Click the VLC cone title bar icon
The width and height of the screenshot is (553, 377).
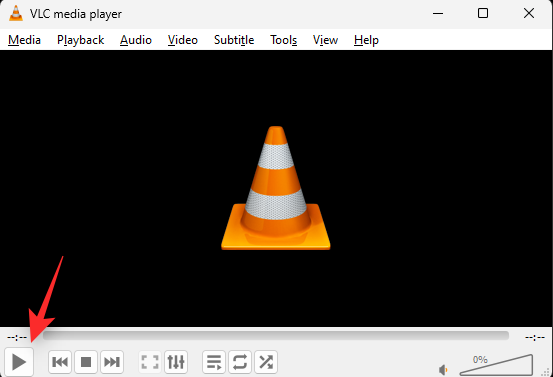[16, 13]
